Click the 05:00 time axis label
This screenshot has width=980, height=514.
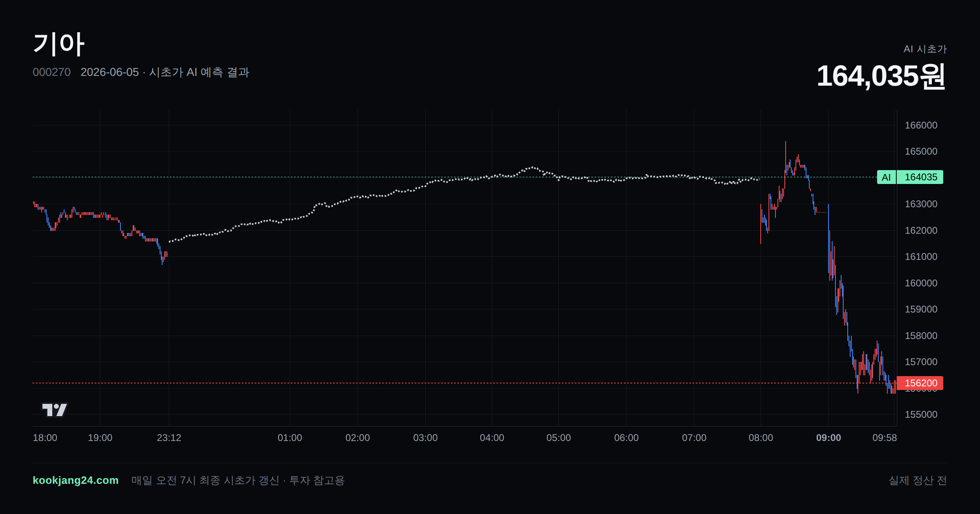[x=559, y=438]
